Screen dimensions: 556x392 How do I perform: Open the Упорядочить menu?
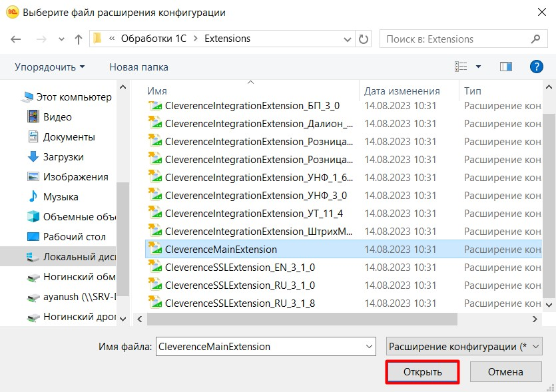click(x=50, y=67)
